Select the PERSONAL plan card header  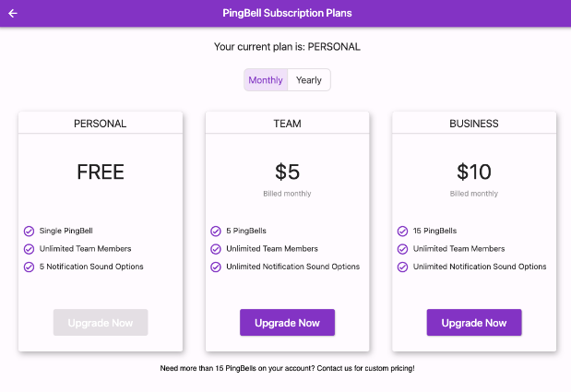coord(101,124)
